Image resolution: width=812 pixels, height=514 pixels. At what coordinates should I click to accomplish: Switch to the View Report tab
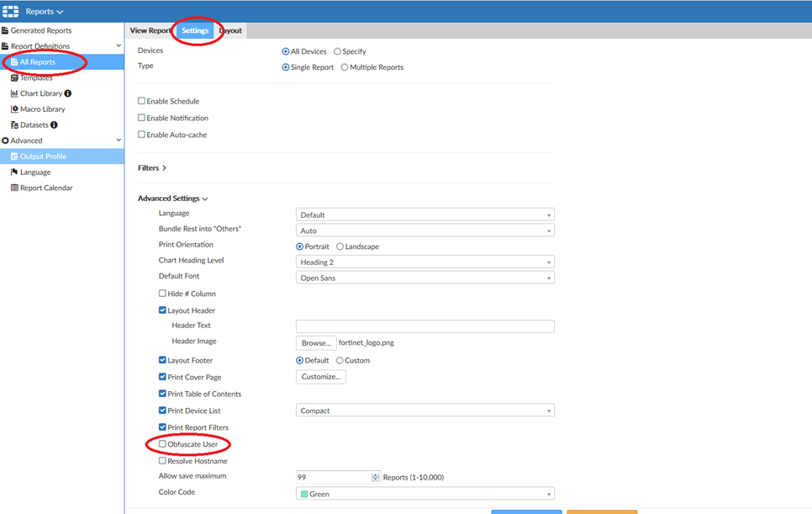[150, 30]
